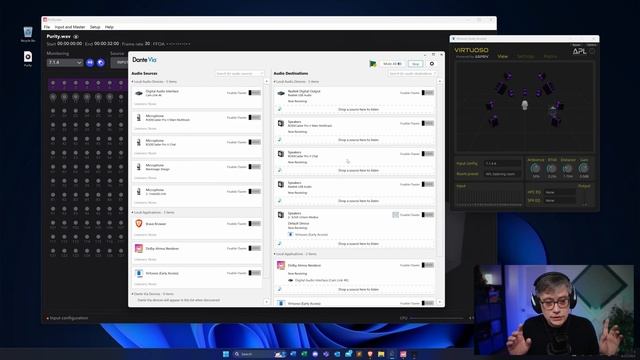The height and width of the screenshot is (360, 640).
Task: Open Brave browser from the taskbar
Action: click(x=370, y=354)
